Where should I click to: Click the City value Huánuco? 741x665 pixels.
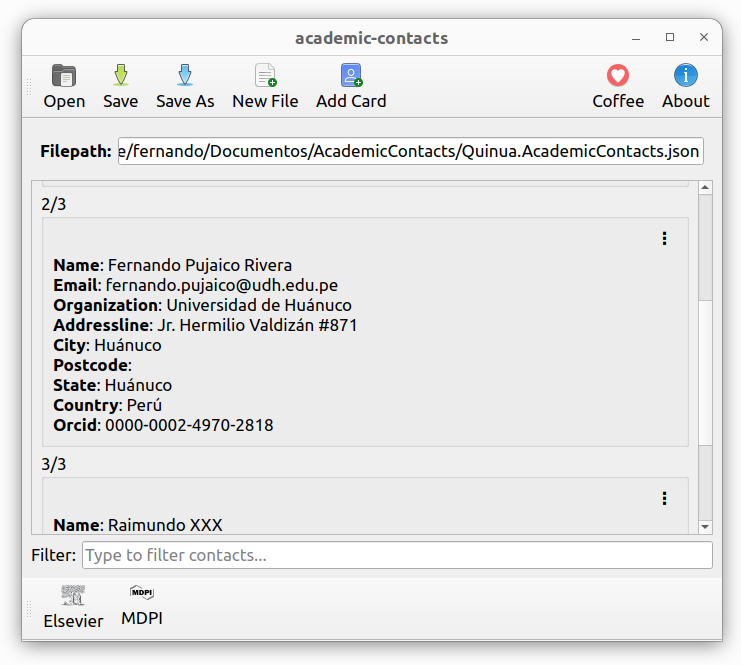tap(128, 345)
